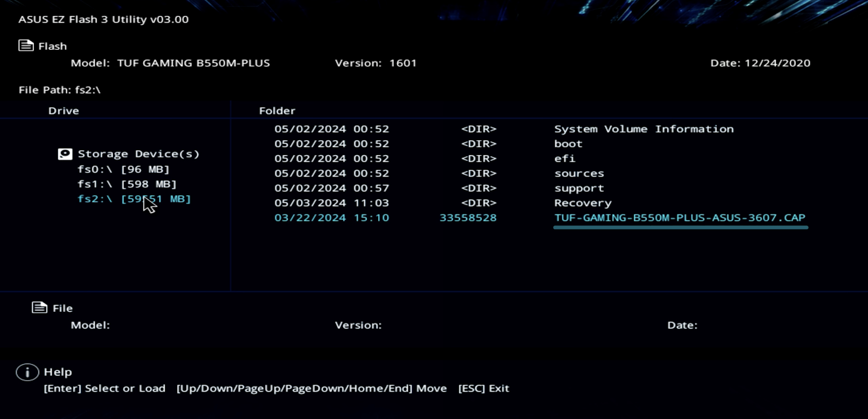Click the Date: 12/24/2020 text
The height and width of the screenshot is (419, 868).
pos(761,63)
